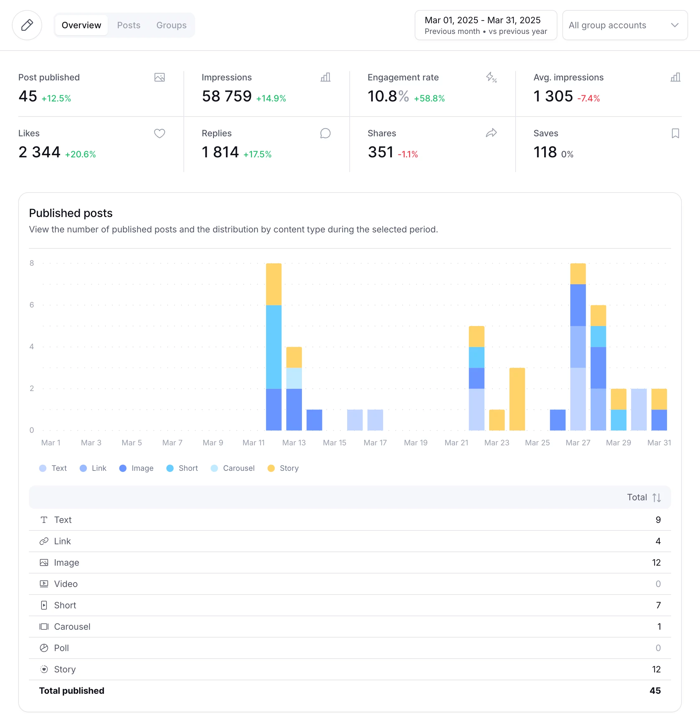Open the All group accounts dropdown
Viewport: 700px width, 728px height.
(624, 25)
